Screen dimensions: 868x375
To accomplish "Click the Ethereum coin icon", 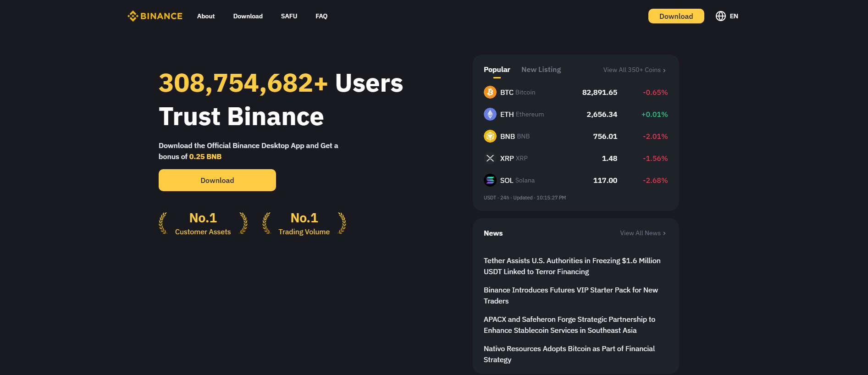I will (490, 114).
